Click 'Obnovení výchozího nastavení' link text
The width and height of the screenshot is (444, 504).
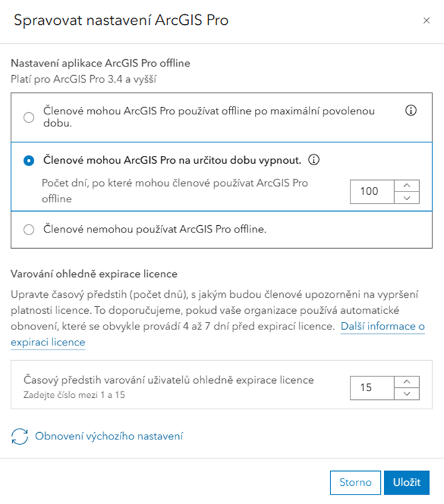109,436
